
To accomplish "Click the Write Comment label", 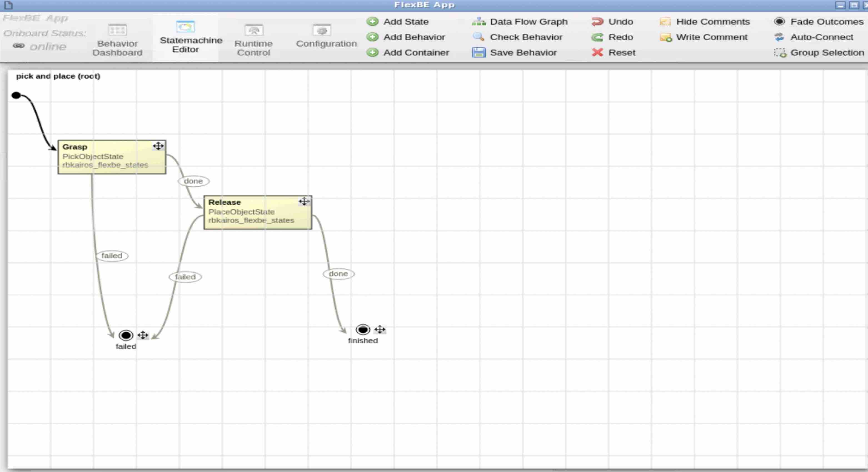I will click(712, 37).
